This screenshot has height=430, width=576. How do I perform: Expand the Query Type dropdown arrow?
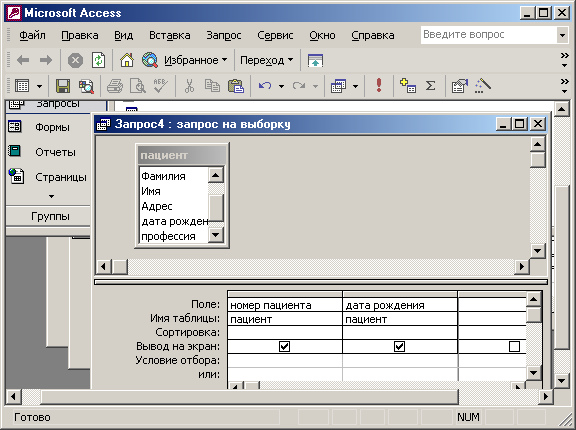coord(355,87)
